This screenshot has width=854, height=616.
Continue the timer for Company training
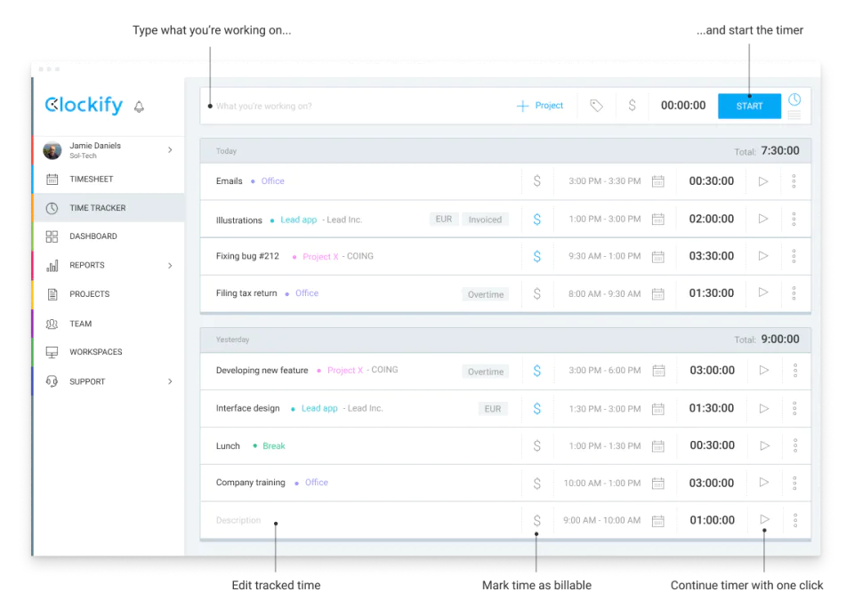pyautogui.click(x=764, y=482)
